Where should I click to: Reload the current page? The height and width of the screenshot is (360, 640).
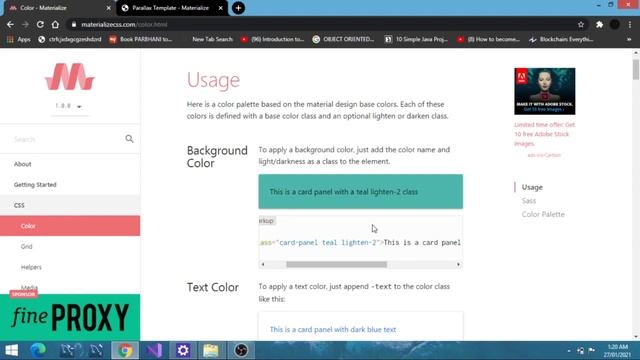[40, 24]
